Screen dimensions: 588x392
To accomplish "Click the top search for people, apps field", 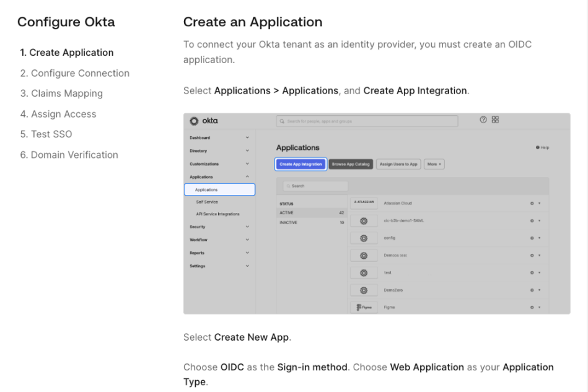I will click(367, 121).
